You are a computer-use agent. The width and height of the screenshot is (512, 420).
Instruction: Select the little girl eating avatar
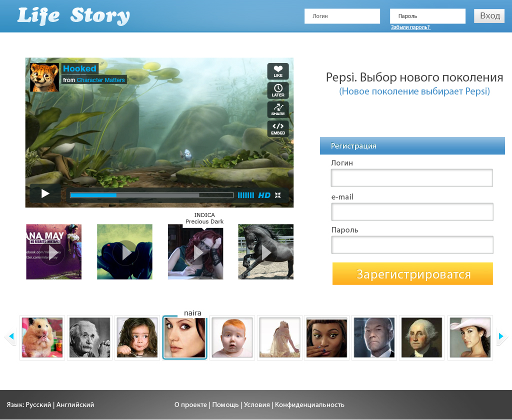point(137,337)
